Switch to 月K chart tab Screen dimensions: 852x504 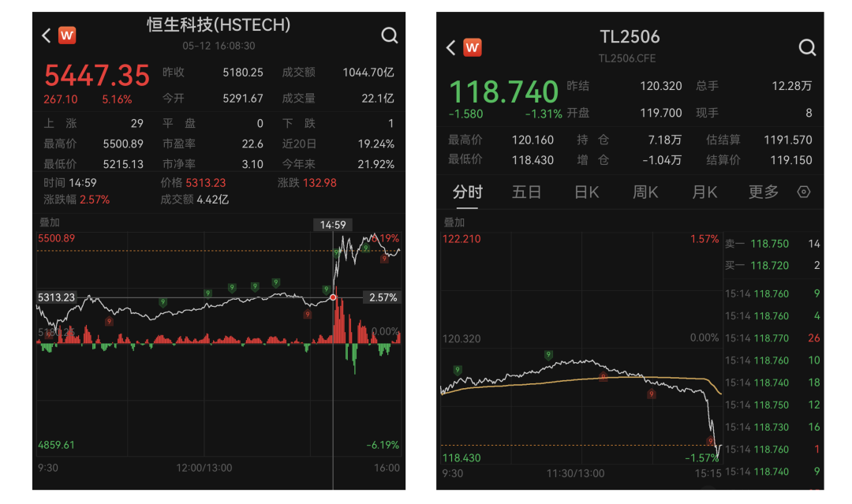point(704,192)
